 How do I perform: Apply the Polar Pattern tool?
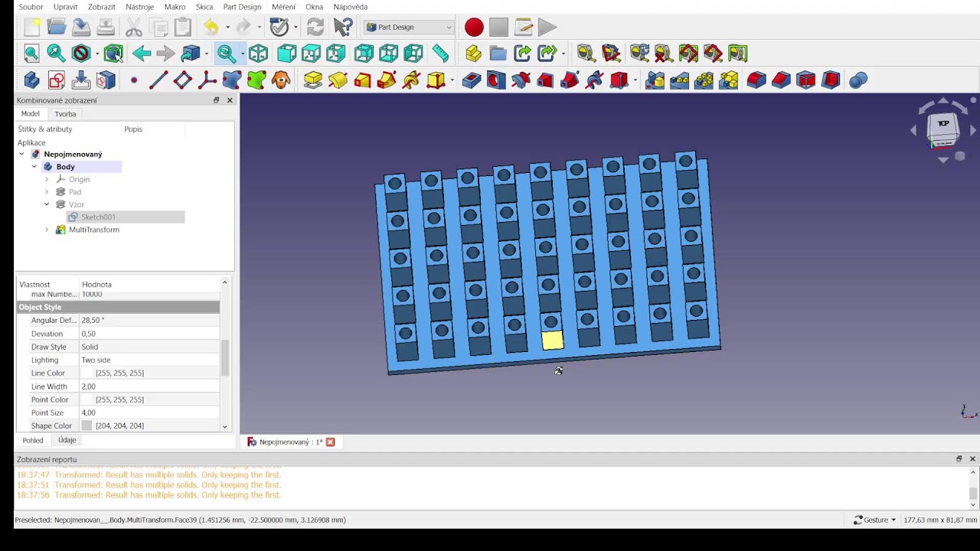coord(704,80)
